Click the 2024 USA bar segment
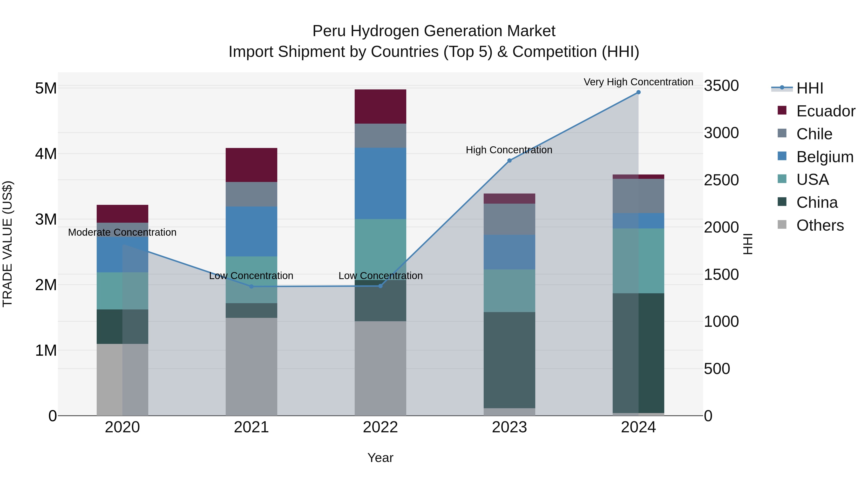Screen dimensions: 868x488 point(638,261)
